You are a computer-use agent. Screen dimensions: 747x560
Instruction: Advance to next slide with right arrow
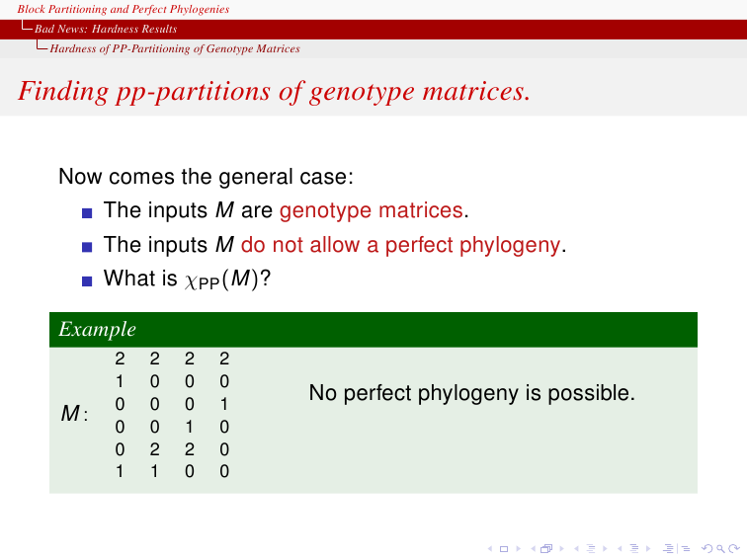point(519,548)
